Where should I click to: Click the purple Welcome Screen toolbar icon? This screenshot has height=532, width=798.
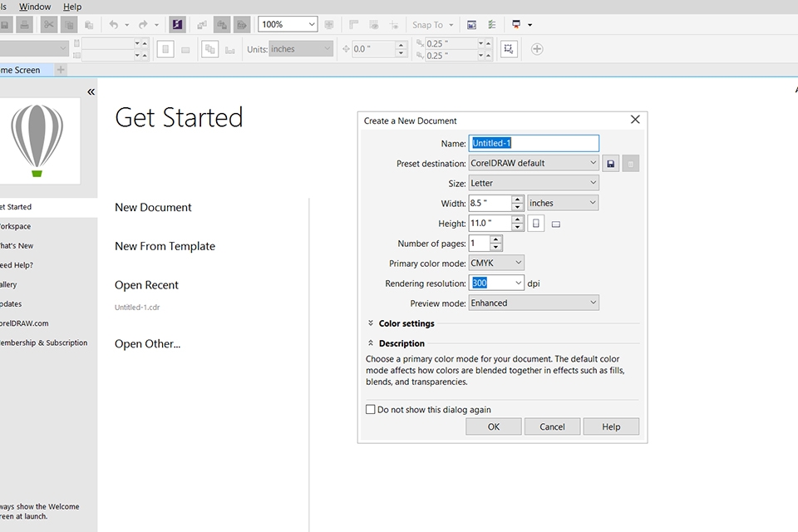pos(177,25)
